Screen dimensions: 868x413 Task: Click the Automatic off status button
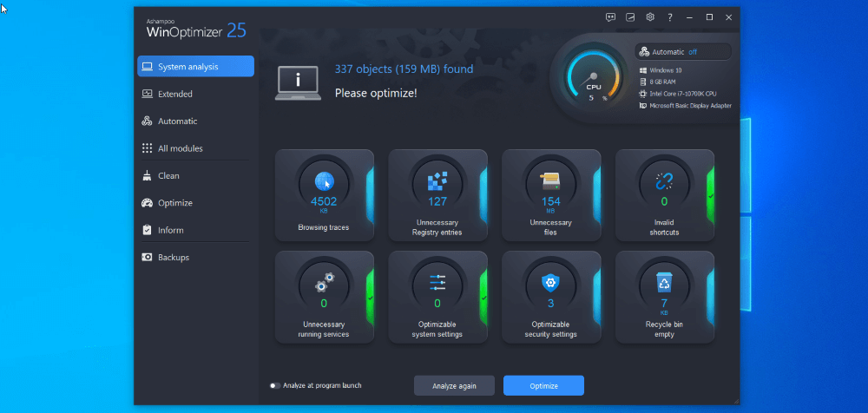[x=683, y=52]
